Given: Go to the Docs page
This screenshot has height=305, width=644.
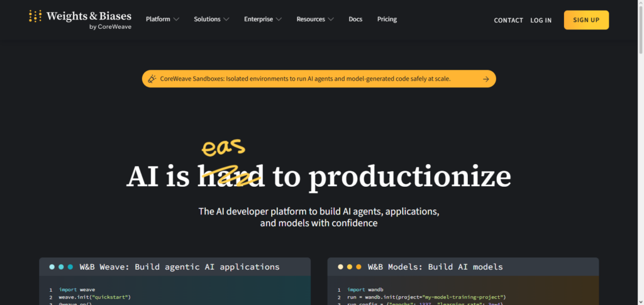Looking at the screenshot, I should (355, 19).
